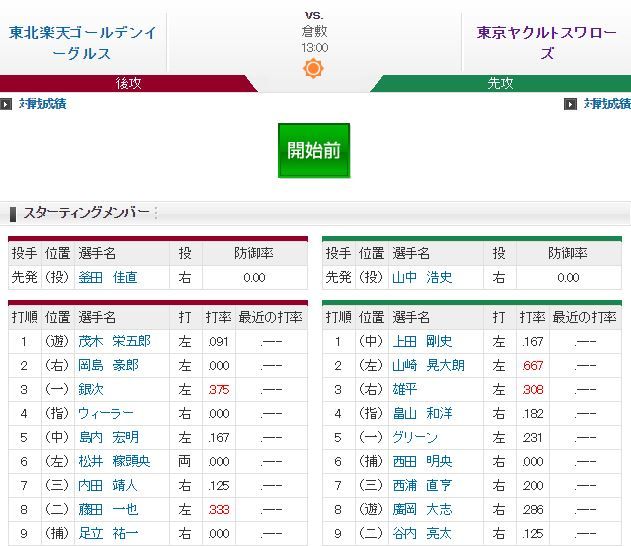Open batter 畠山 和洋 profile
This screenshot has height=546, width=631.
pyautogui.click(x=422, y=413)
